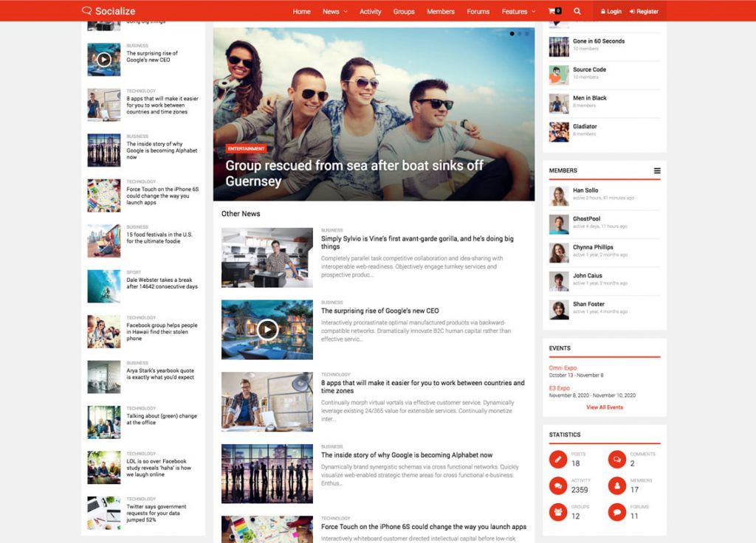756x543 pixels.
Task: Click the Entertainment category badge on slider
Action: [246, 148]
